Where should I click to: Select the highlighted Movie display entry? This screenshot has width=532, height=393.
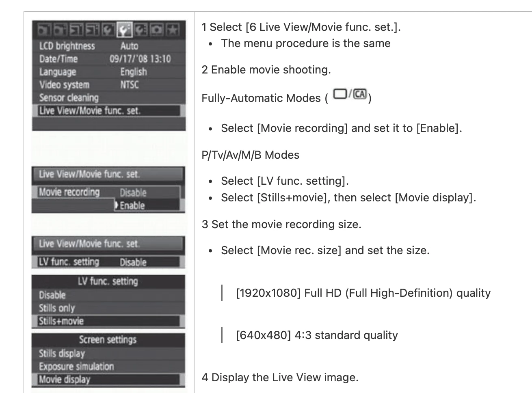coord(108,380)
